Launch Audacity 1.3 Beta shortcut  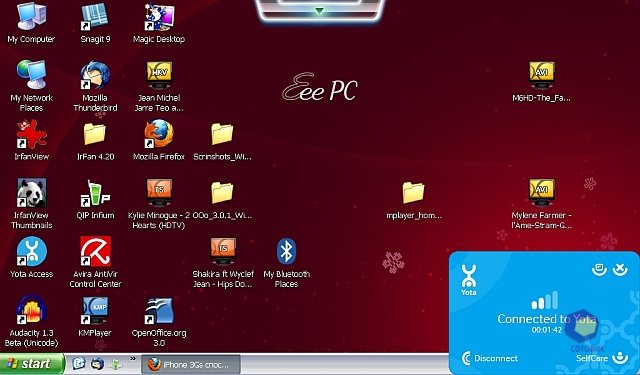pos(31,321)
